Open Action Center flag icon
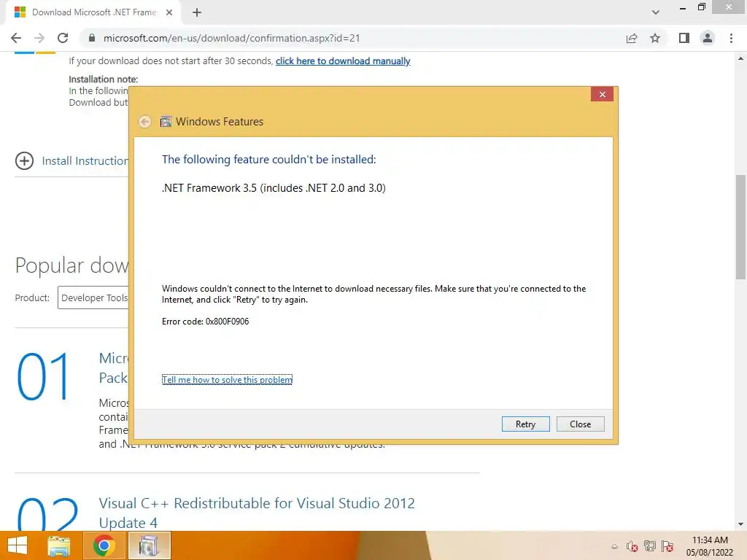 coord(667,546)
